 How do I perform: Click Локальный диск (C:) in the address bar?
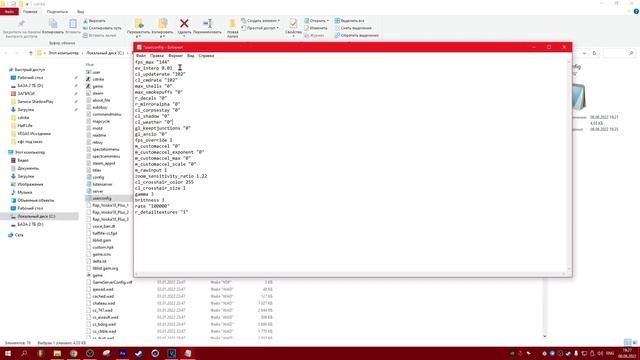tap(105, 53)
